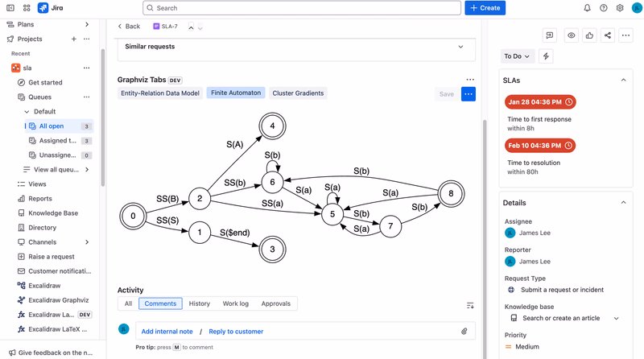Select the Finite Automaton tab
The image size is (644, 359).
[236, 93]
